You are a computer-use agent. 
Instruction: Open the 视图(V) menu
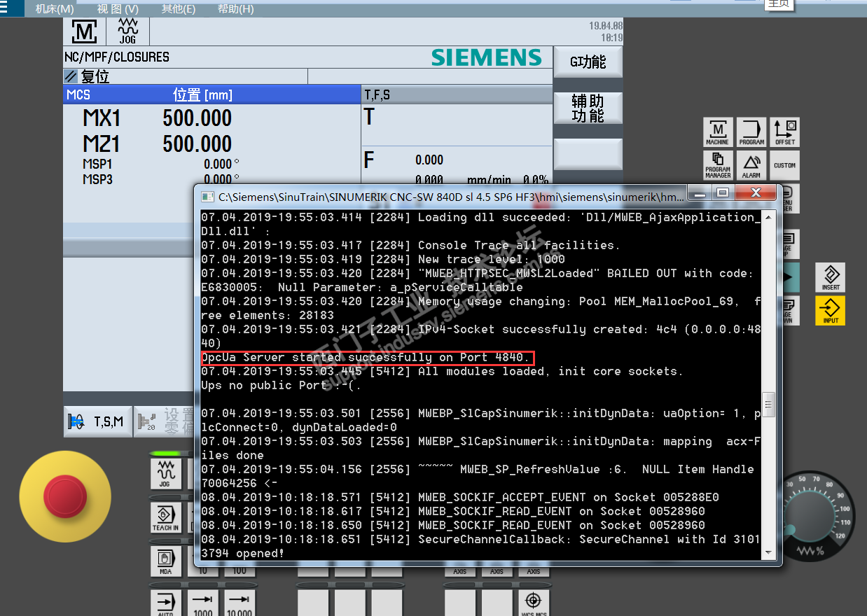[118, 9]
